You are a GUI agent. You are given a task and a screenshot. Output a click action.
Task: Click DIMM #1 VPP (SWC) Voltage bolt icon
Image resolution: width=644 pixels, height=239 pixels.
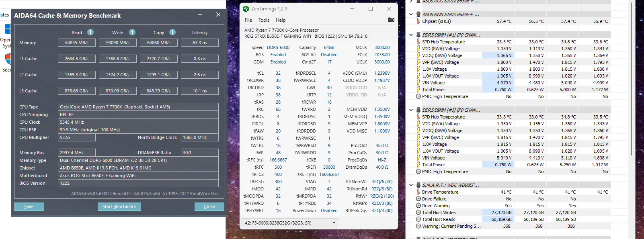[418, 62]
